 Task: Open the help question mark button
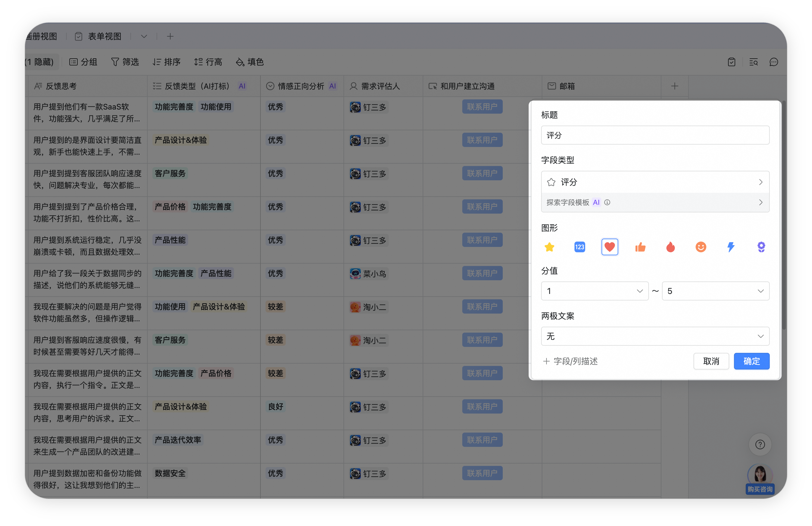(x=760, y=444)
